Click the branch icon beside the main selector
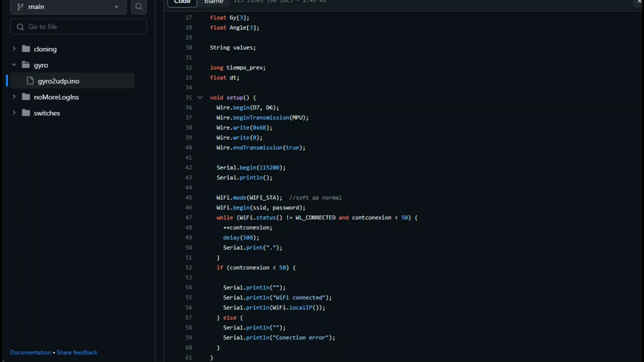This screenshot has width=644, height=362. coord(20,7)
